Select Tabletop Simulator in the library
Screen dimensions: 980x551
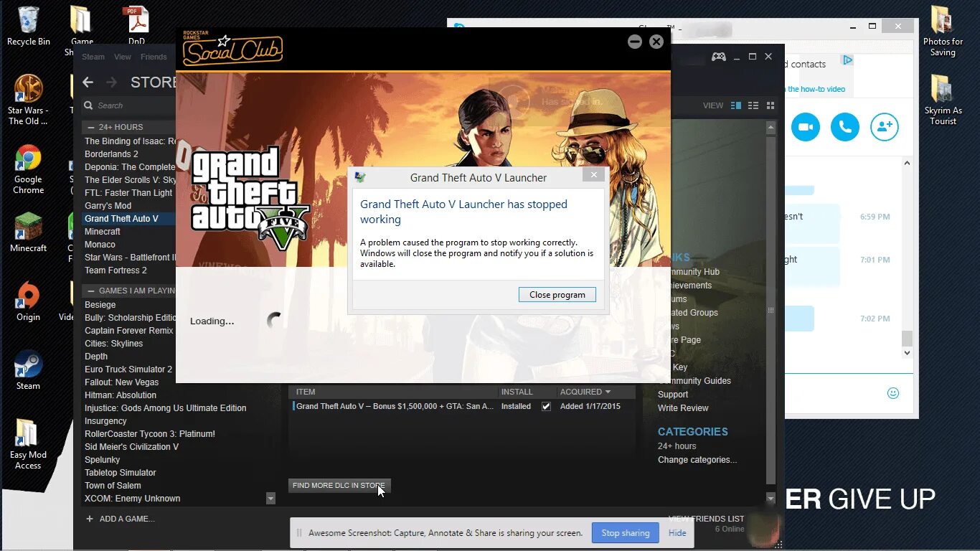pos(120,473)
